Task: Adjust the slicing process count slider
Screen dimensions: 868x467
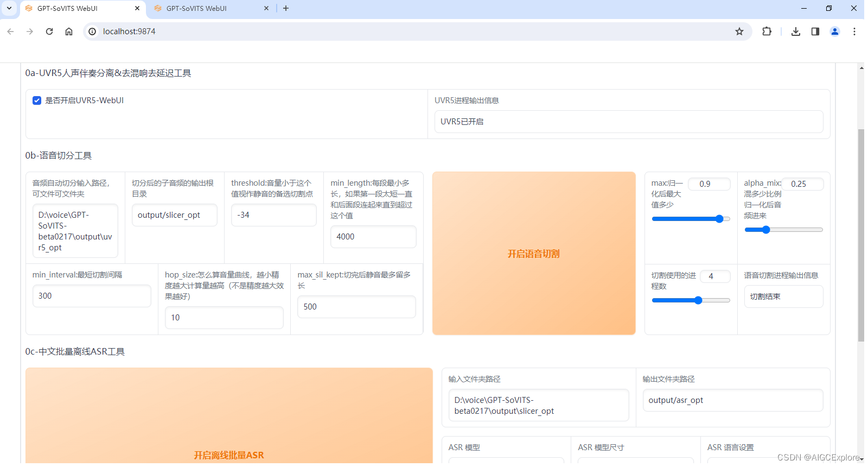Action: pos(691,300)
